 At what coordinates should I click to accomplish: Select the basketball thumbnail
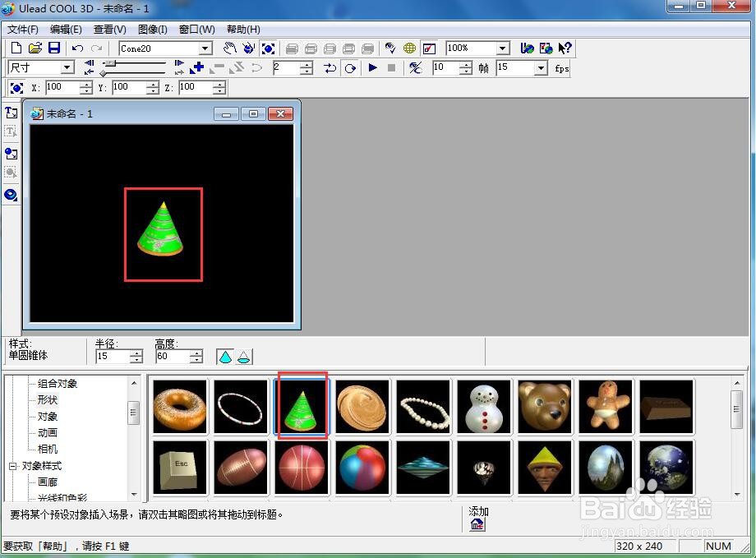tap(302, 468)
